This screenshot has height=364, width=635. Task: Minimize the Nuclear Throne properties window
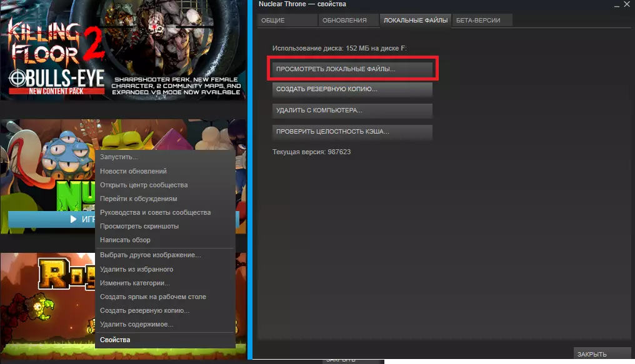pos(616,5)
